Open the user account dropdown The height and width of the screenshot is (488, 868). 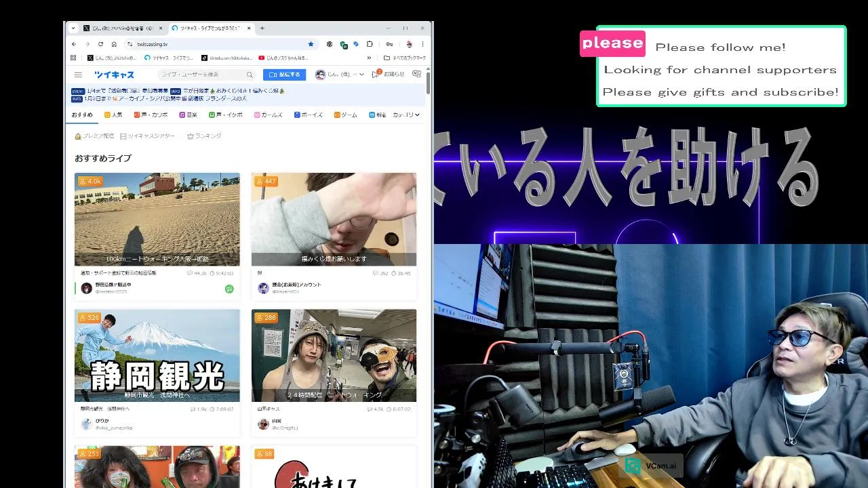click(x=340, y=75)
